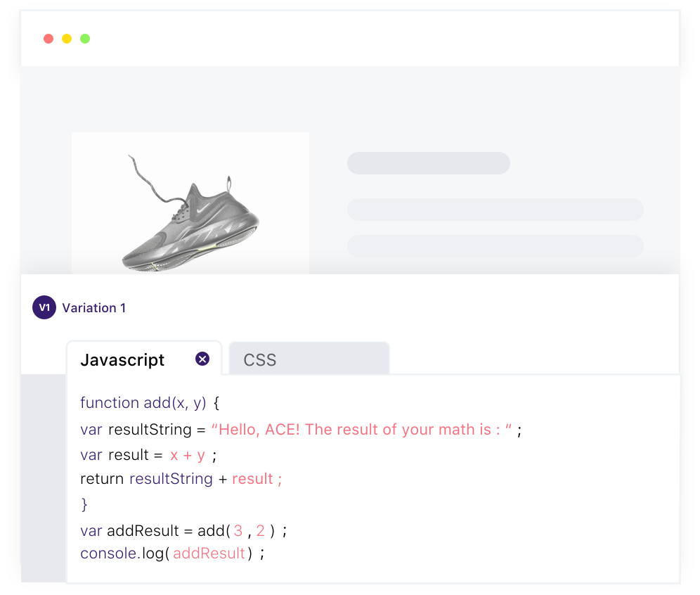Click 'var result = x + y' line
This screenshot has height=595, width=700.
click(x=148, y=455)
